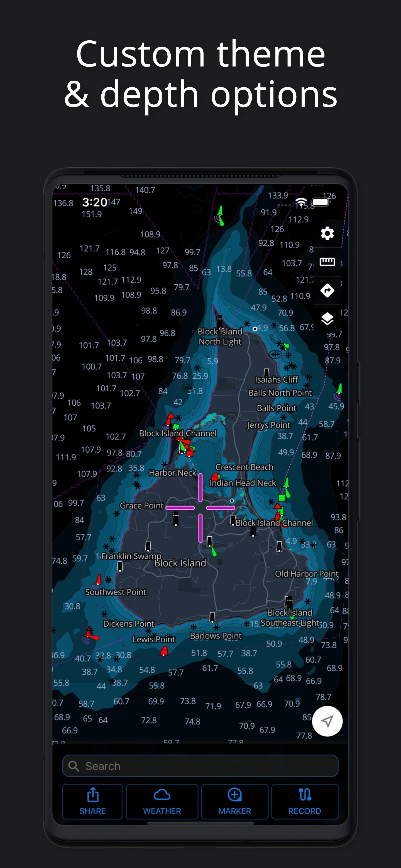Add a new Marker

235,801
